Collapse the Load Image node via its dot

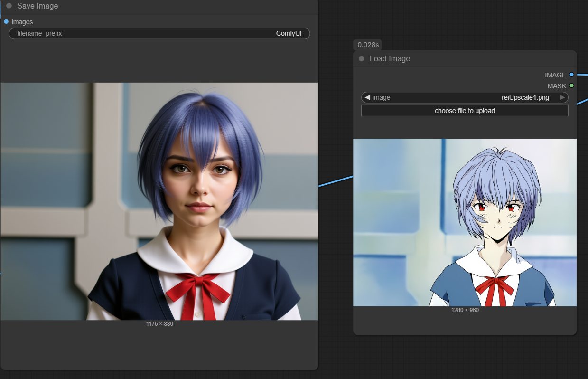(361, 59)
